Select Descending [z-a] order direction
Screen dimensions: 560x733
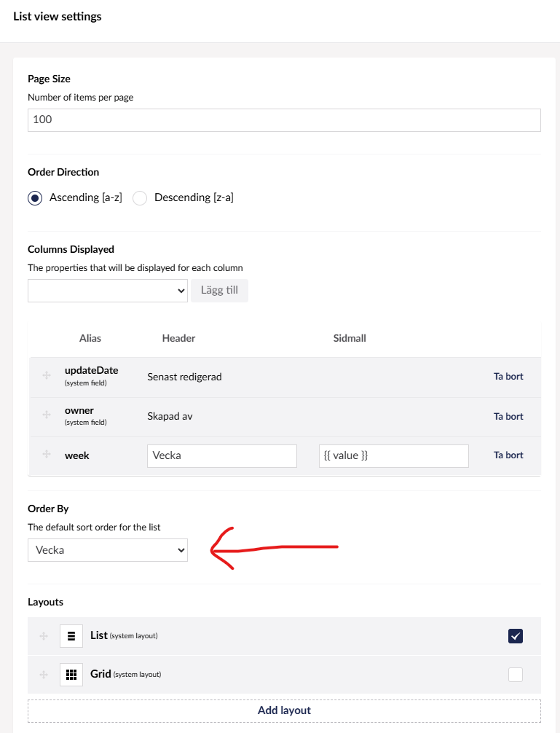(141, 198)
